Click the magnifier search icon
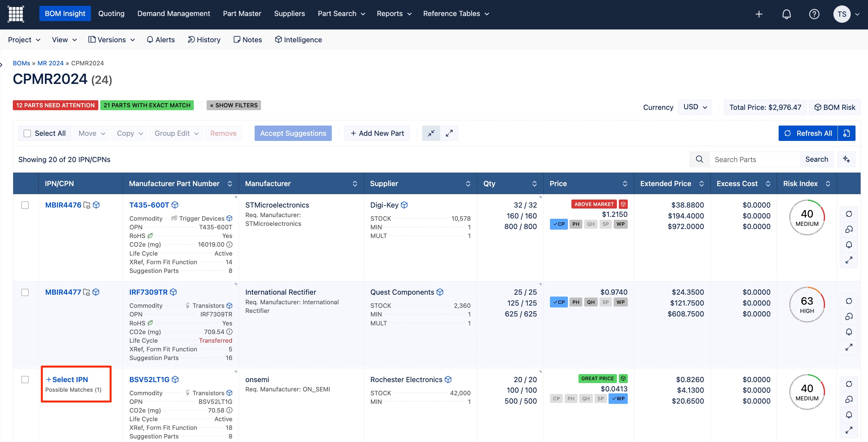868x442 pixels. [x=700, y=160]
